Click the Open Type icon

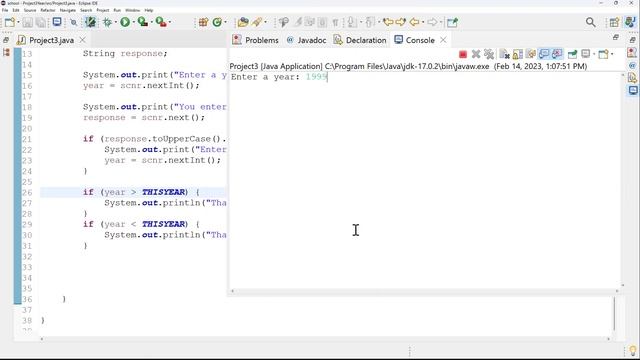pos(243,22)
